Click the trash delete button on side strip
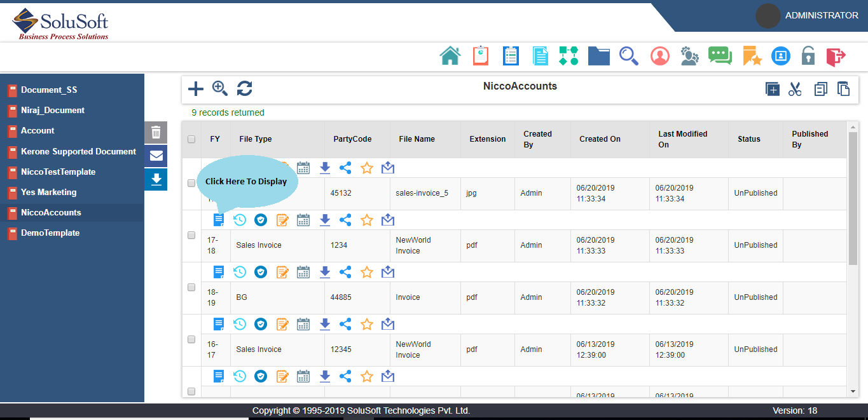Screen dimensions: 868x420 click(156, 133)
